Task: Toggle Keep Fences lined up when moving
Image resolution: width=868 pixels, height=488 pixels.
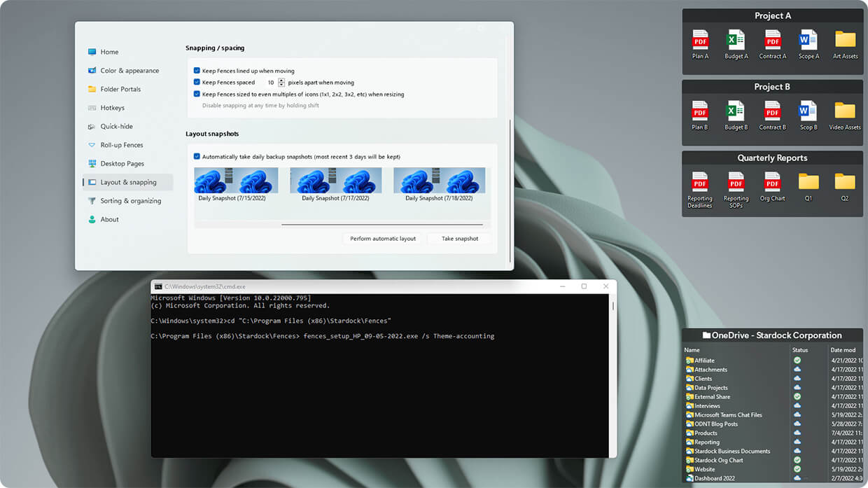Action: click(x=197, y=71)
